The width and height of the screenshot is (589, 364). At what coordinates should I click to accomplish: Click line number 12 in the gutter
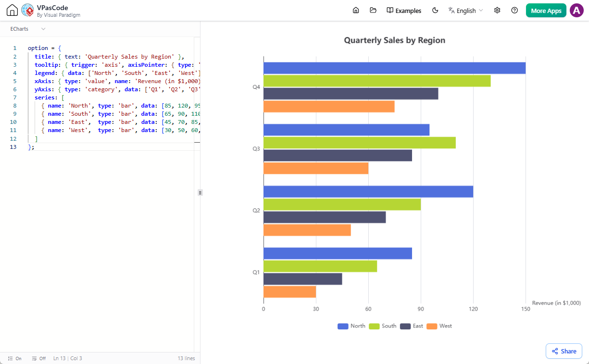(x=13, y=138)
